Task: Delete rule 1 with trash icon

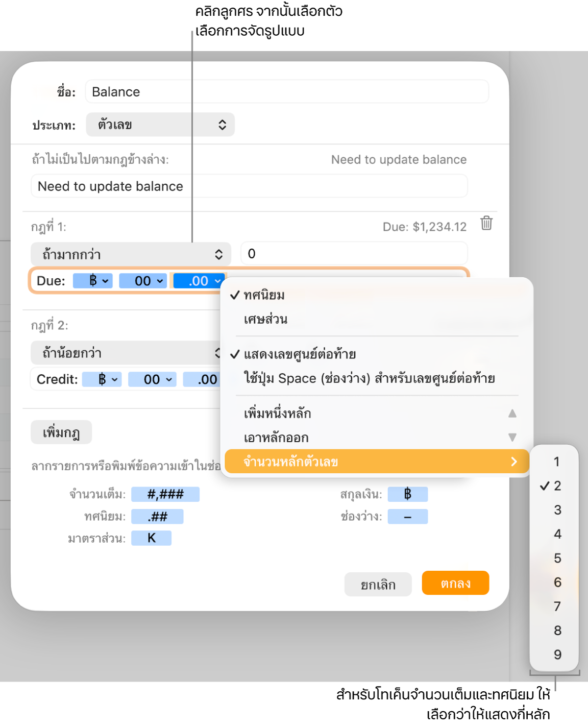Action: tap(486, 223)
